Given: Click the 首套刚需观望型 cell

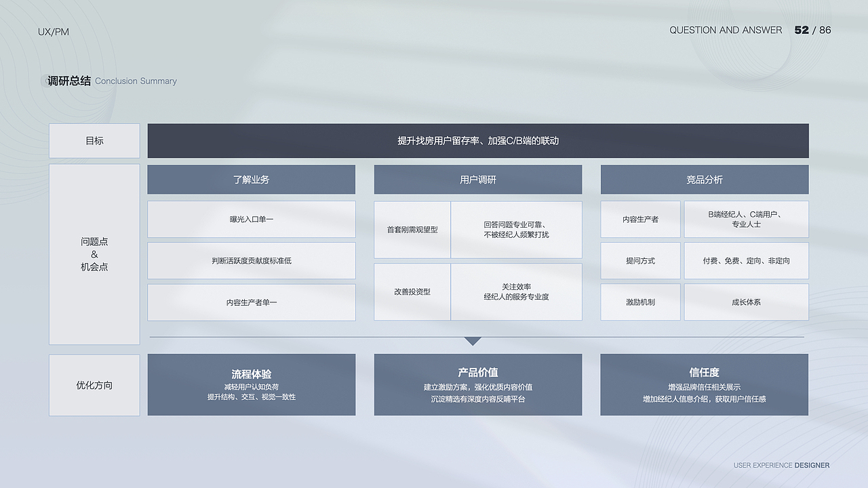Looking at the screenshot, I should coord(412,229).
